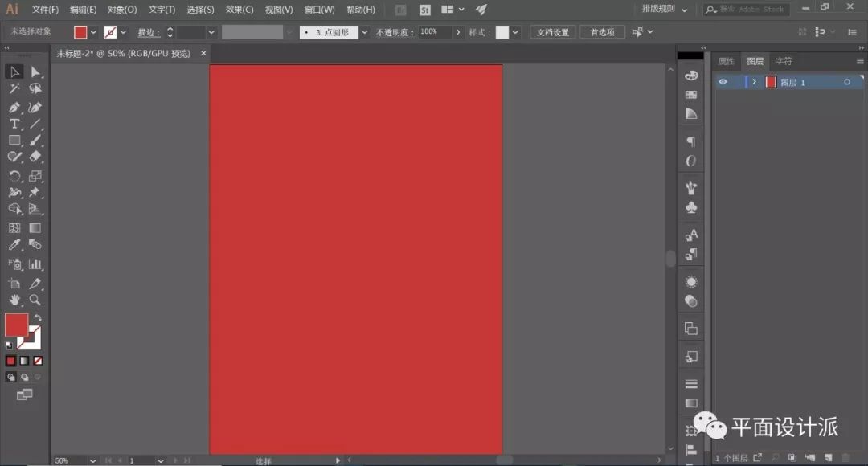
Task: Select the Rectangle tool
Action: [14, 141]
